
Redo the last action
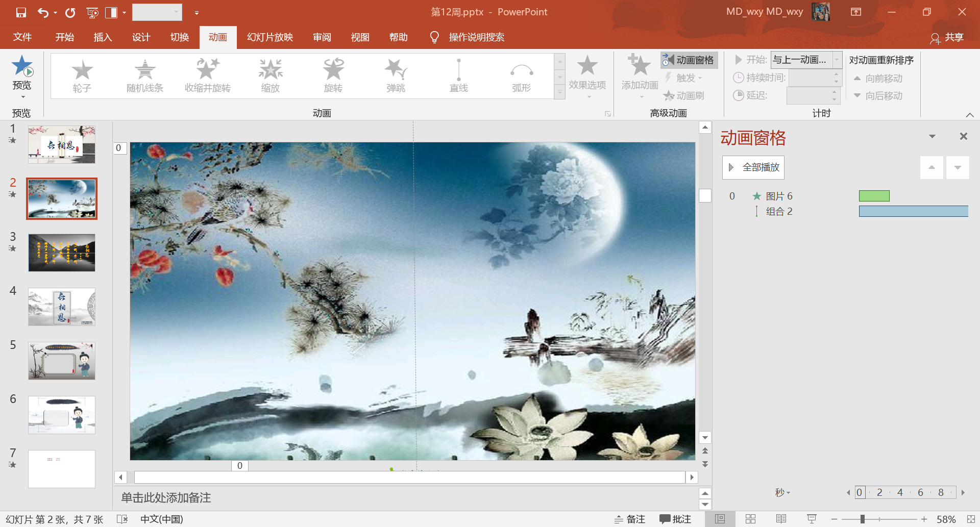pos(70,12)
